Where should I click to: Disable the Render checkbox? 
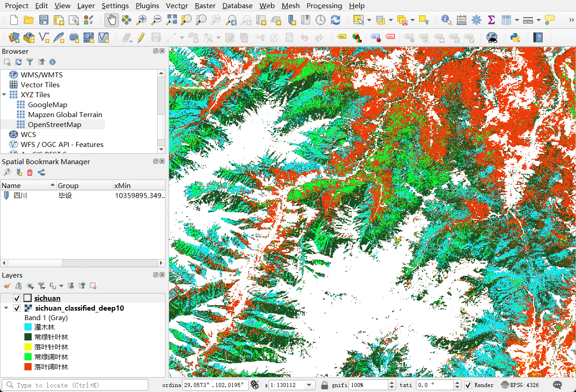click(x=469, y=385)
